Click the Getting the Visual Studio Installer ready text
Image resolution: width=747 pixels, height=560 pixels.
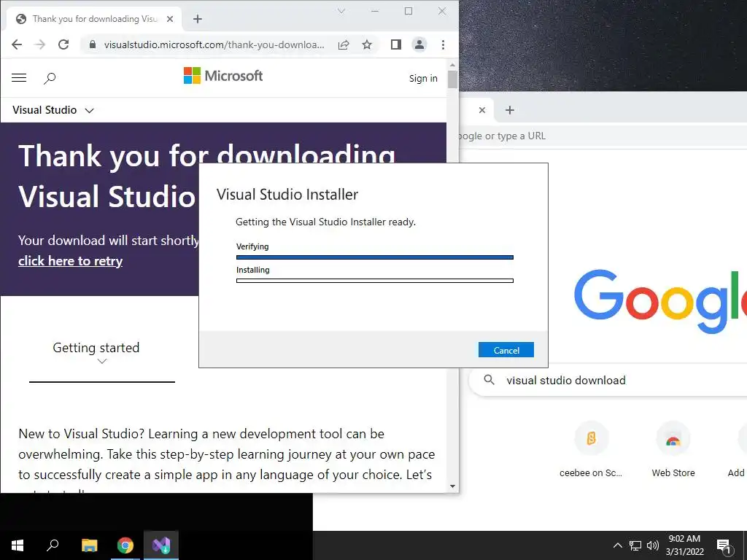tap(325, 222)
